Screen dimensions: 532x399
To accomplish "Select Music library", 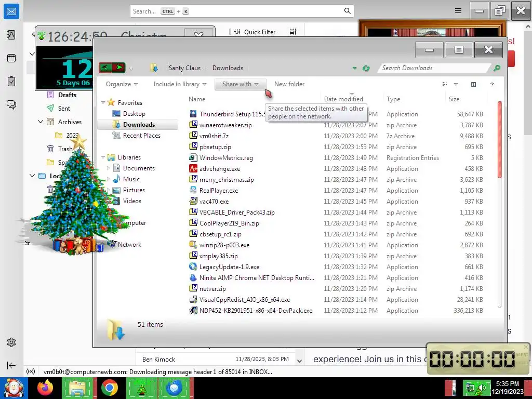I will 131,179.
